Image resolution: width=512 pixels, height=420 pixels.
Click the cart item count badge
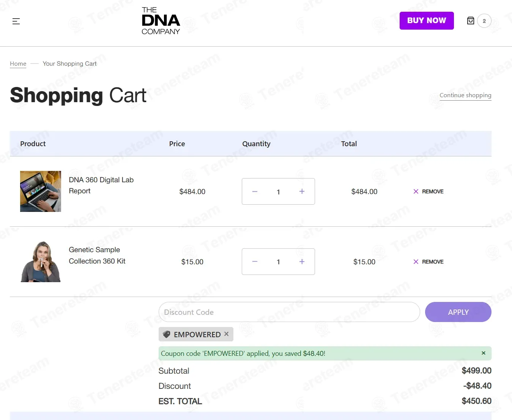click(x=484, y=21)
